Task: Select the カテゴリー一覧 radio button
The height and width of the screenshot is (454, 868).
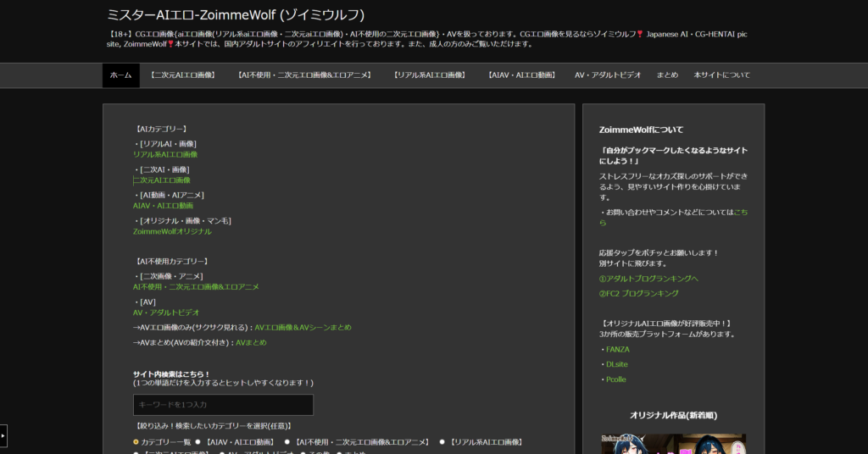Action: (136, 442)
